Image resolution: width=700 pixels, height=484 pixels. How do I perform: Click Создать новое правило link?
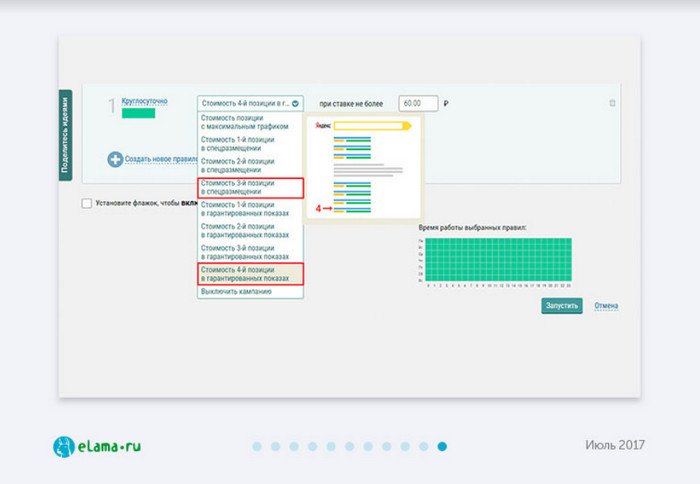pos(161,159)
